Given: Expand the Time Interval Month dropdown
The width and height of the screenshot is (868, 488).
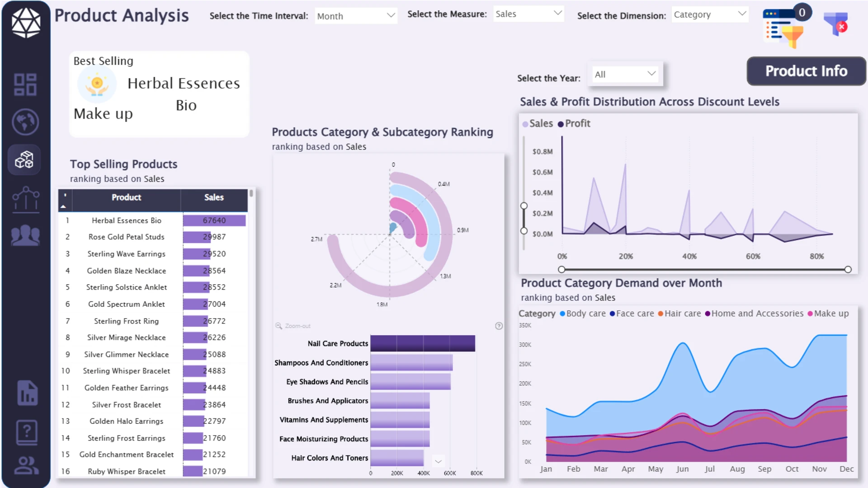Looking at the screenshot, I should pos(356,16).
